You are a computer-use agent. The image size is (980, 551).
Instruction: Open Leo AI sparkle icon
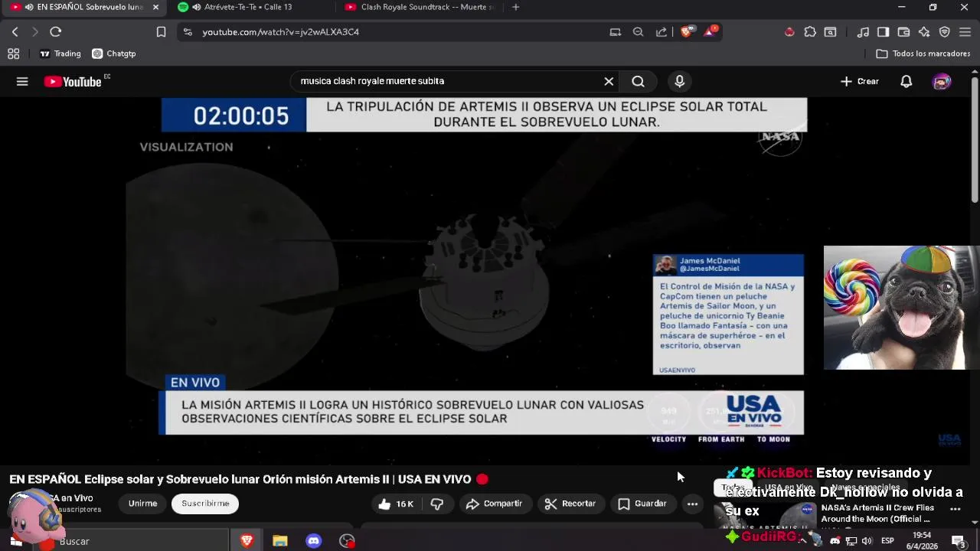(924, 31)
